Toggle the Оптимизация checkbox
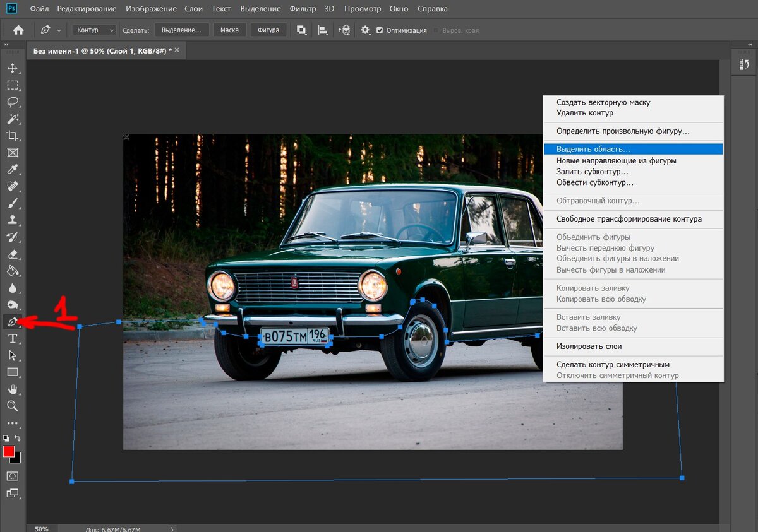The image size is (758, 532). tap(380, 30)
